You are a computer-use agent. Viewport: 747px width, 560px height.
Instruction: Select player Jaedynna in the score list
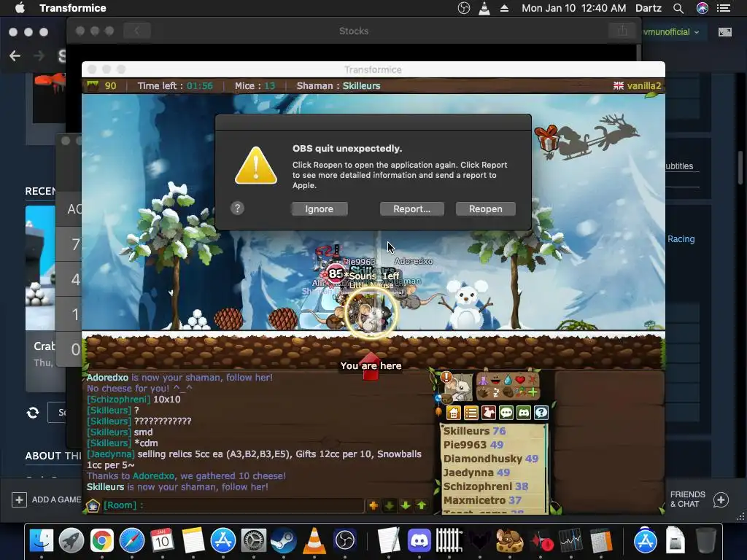(x=493, y=472)
